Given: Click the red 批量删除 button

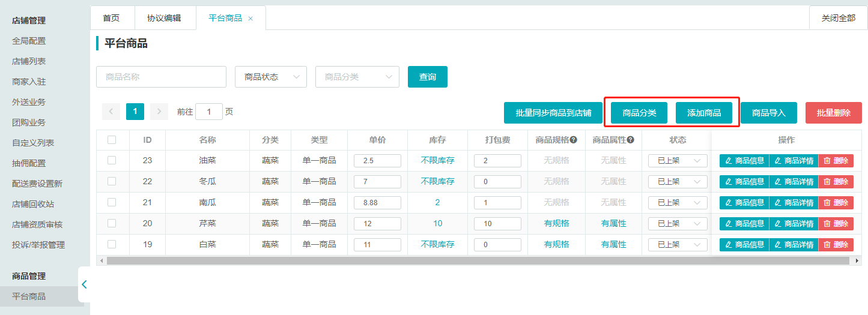Looking at the screenshot, I should (834, 113).
